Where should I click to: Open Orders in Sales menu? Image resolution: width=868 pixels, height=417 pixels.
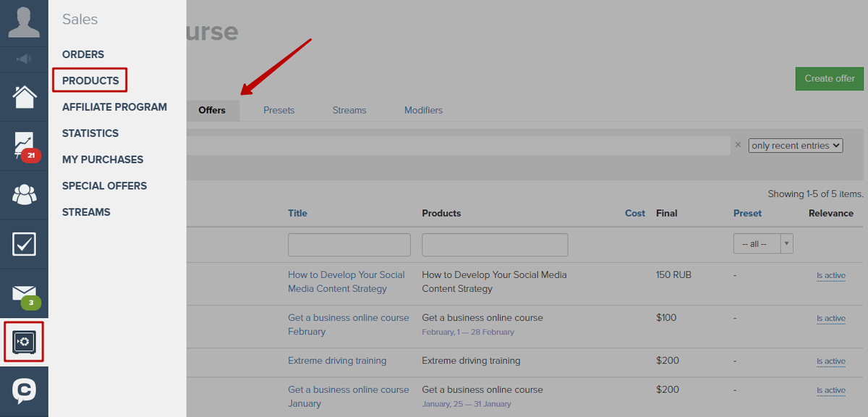click(83, 54)
